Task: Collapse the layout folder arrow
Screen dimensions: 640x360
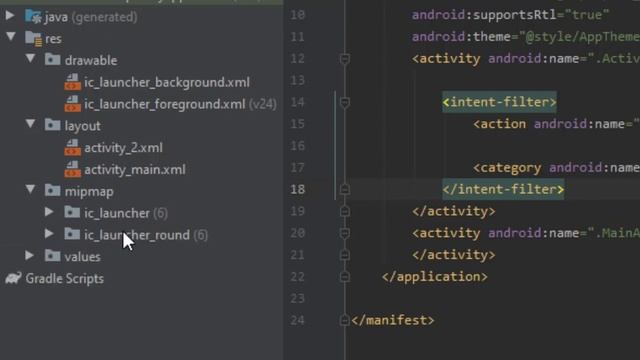Action: click(x=30, y=124)
